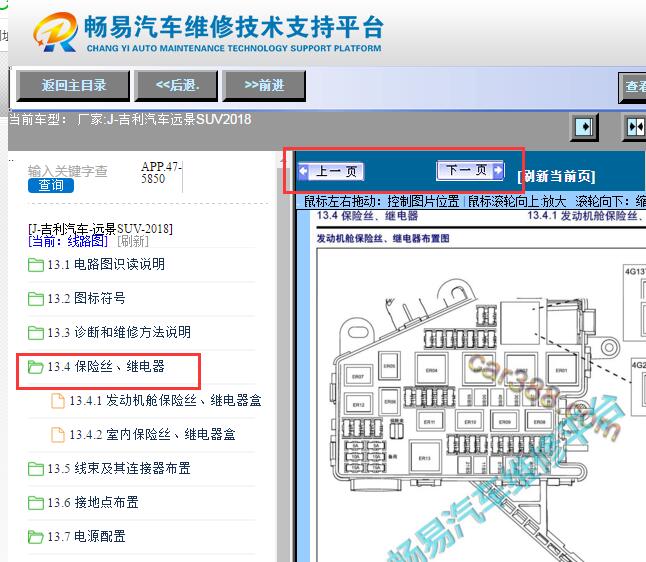
Task: Click folder icon beside 13.2
Action: point(36,299)
